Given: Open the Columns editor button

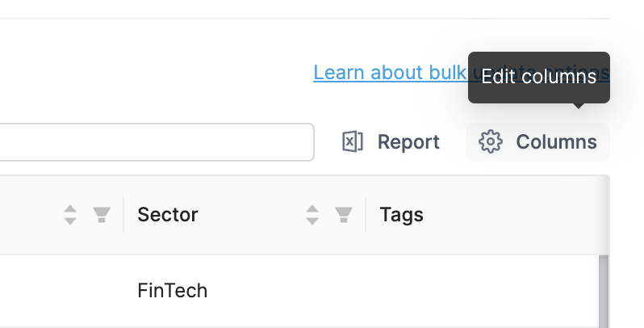Looking at the screenshot, I should [537, 142].
